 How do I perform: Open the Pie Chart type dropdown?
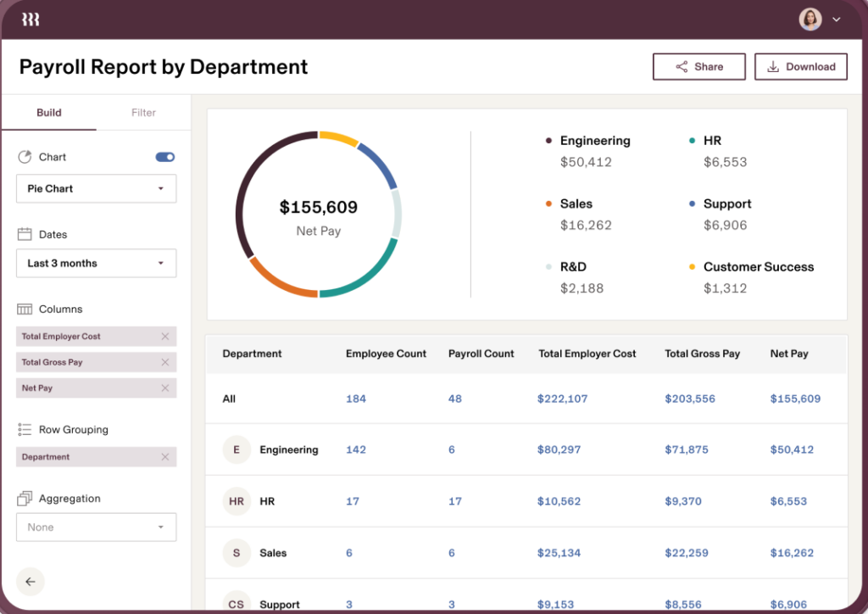pos(96,188)
